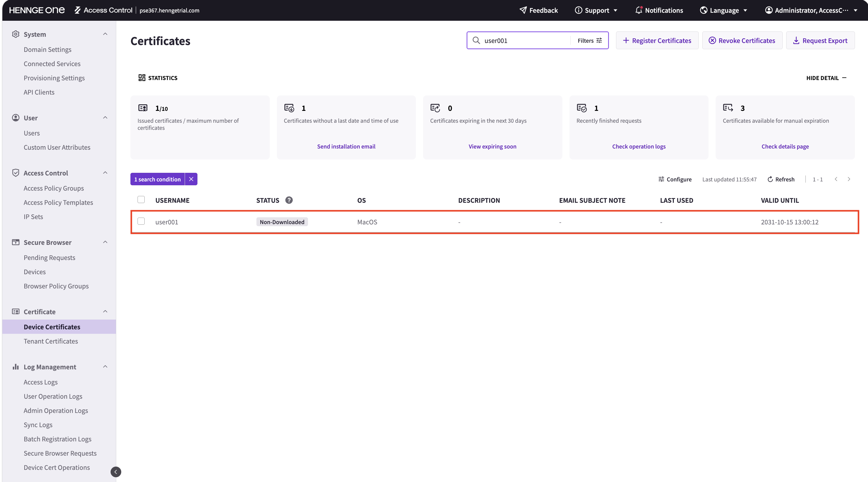Image resolution: width=868 pixels, height=482 pixels.
Task: Click the System gear icon in sidebar
Action: tap(15, 34)
